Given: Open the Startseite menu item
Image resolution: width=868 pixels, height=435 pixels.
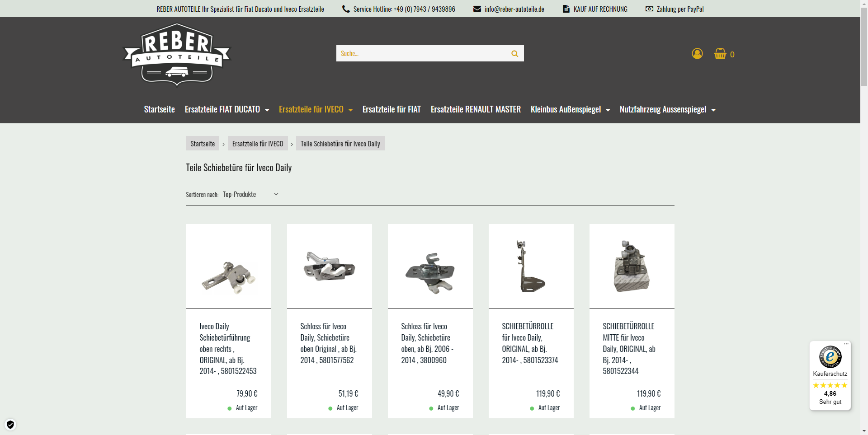Looking at the screenshot, I should [x=160, y=109].
